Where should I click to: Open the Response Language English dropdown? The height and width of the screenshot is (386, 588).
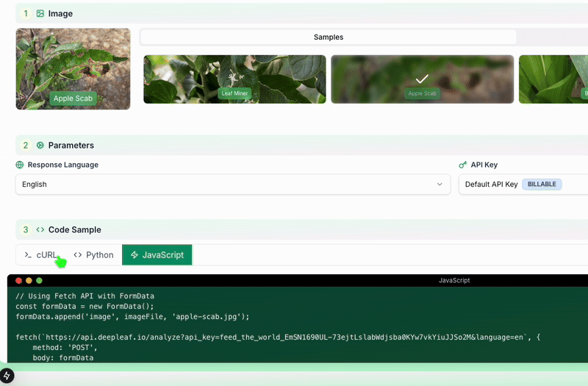pyautogui.click(x=233, y=185)
